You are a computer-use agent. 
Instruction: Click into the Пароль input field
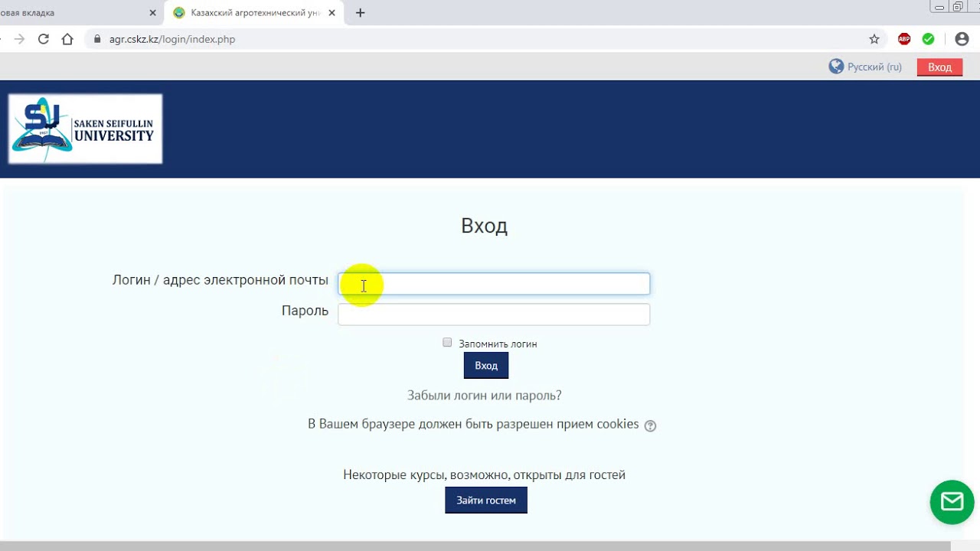click(x=494, y=315)
